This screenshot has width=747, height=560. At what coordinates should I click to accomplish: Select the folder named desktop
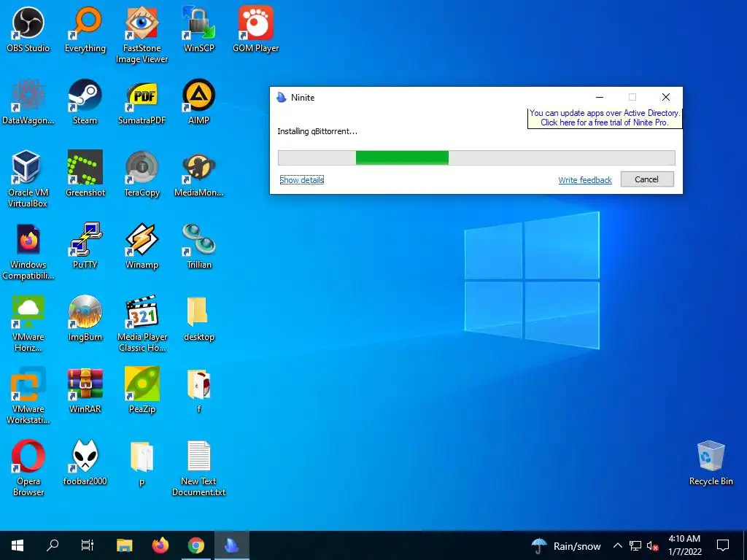(199, 318)
